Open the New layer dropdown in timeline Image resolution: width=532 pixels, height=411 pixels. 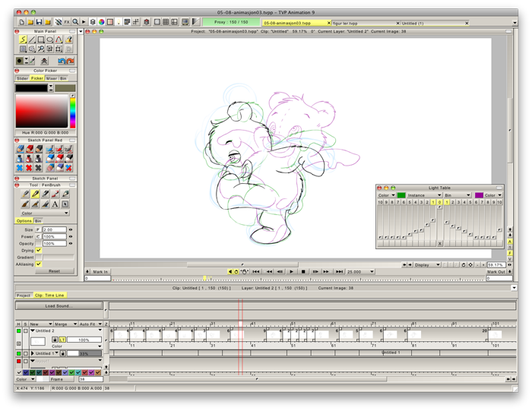41,324
